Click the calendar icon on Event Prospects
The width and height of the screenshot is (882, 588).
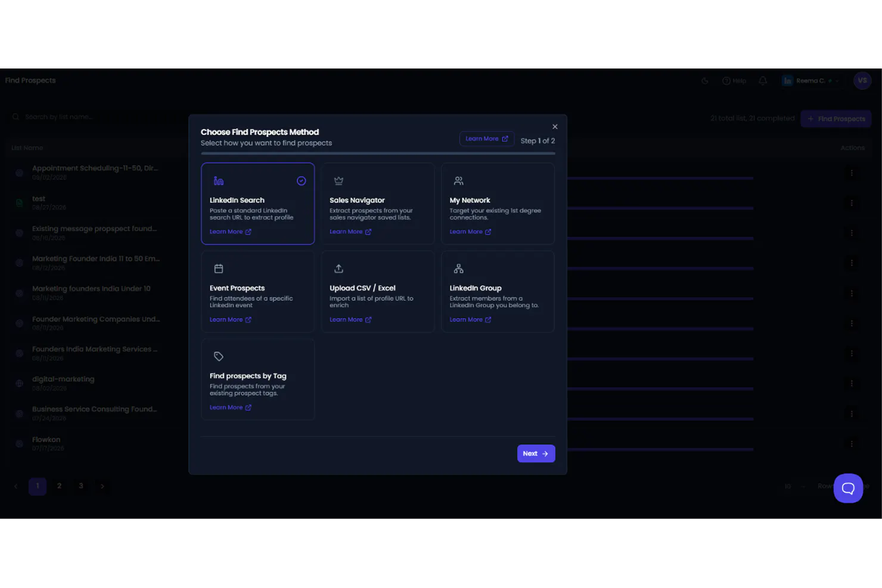[219, 269]
